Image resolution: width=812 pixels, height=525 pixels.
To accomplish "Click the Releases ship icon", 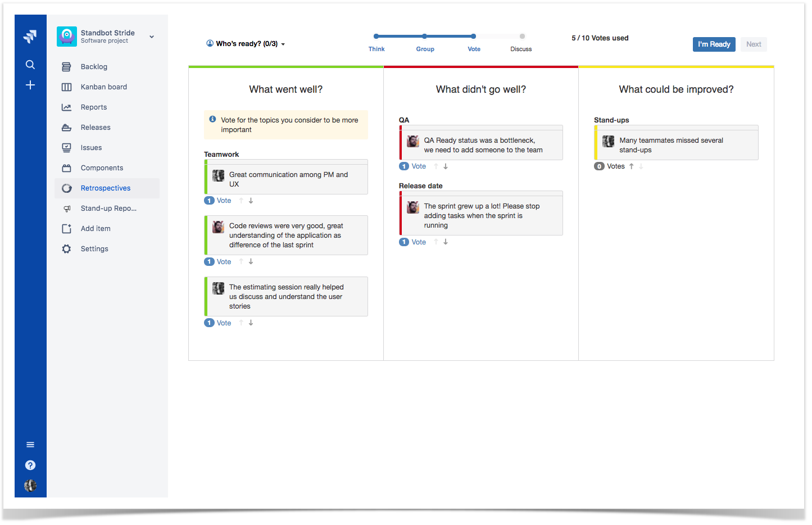I will pyautogui.click(x=66, y=128).
